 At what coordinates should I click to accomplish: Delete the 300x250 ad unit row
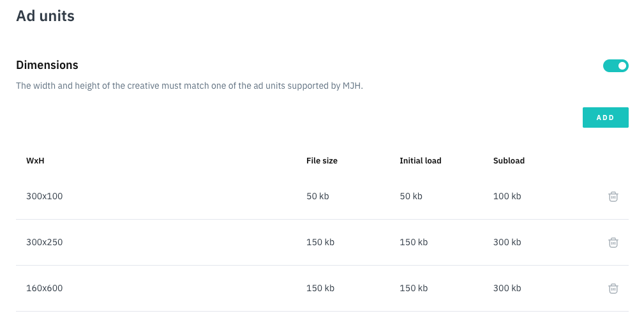(x=613, y=243)
